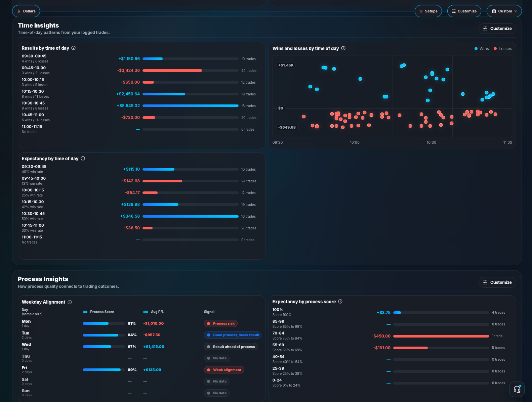Click the Tue weekday row label

coord(26,333)
